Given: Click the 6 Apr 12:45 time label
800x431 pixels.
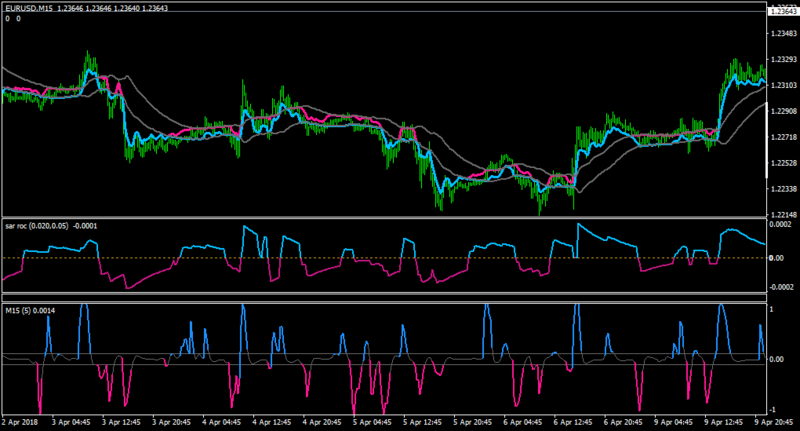Looking at the screenshot, I should 573,422.
